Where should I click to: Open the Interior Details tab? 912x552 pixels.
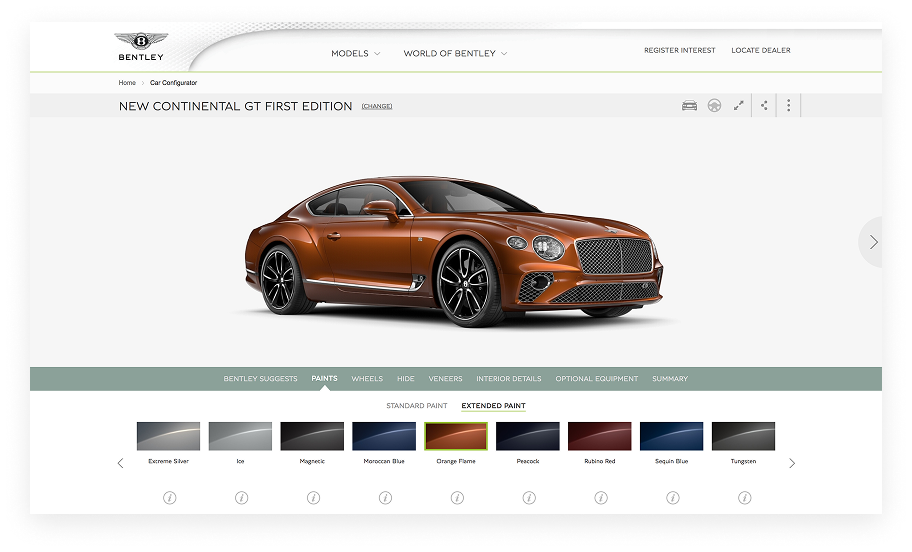[509, 379]
